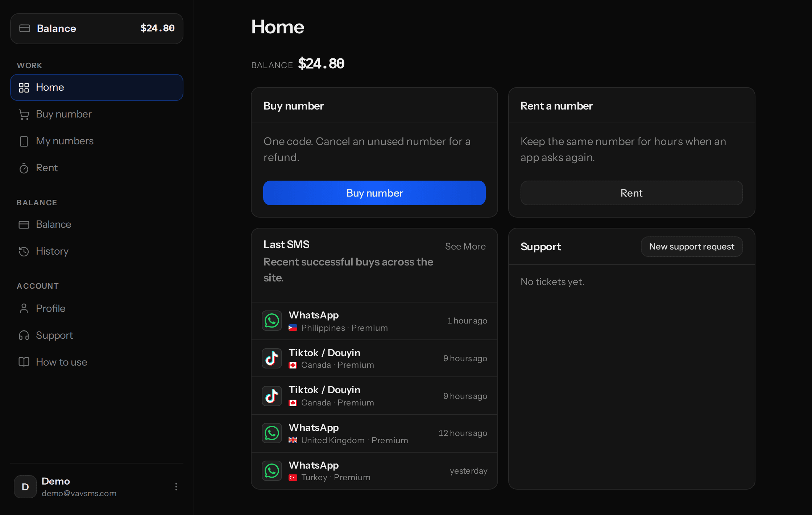Click the headset icon beside Support
The width and height of the screenshot is (812, 515).
coord(24,335)
